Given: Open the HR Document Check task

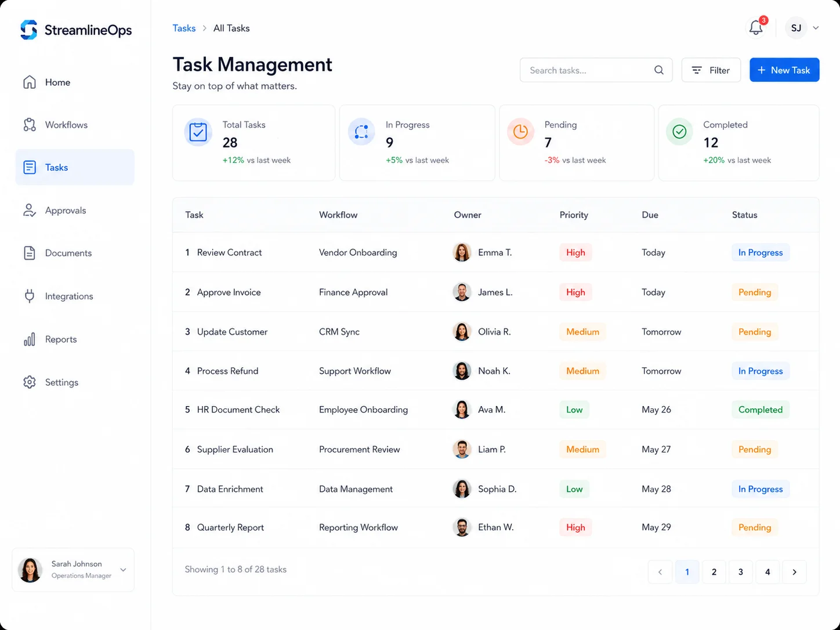Looking at the screenshot, I should pyautogui.click(x=238, y=410).
